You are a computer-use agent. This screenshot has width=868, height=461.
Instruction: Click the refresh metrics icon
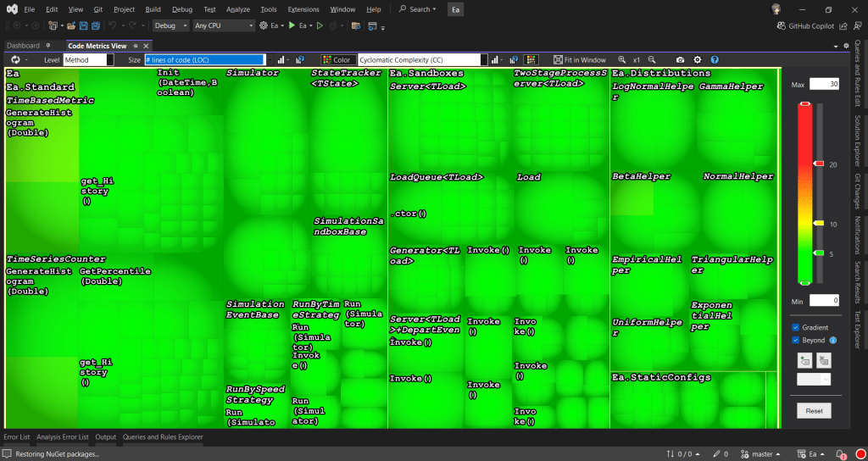(15, 60)
